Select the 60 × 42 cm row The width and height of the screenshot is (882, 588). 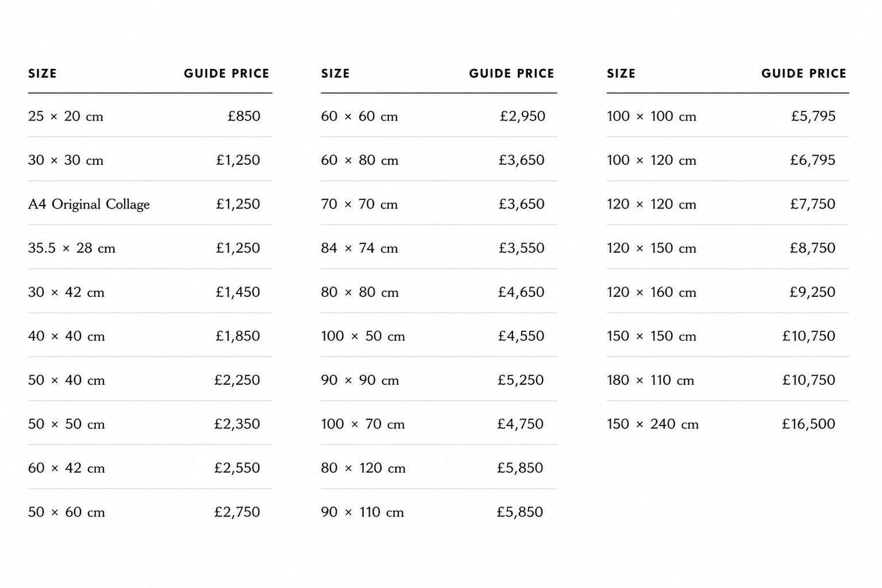[150, 468]
